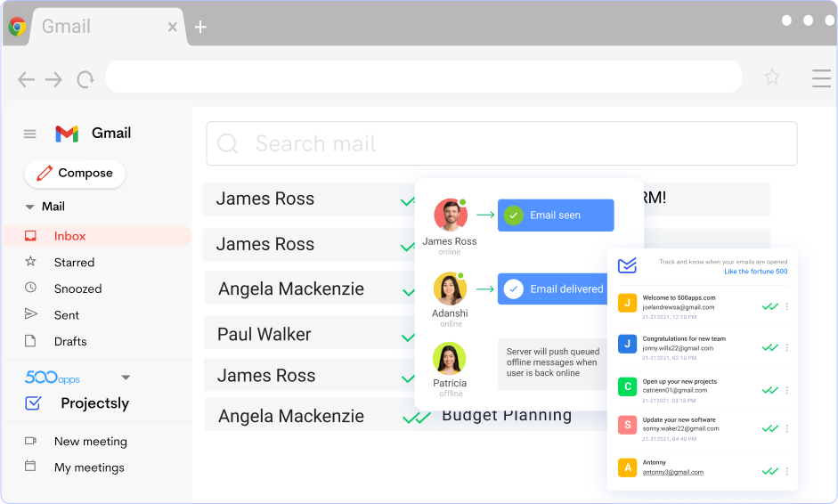Open the Inbox folder

[x=97, y=236]
